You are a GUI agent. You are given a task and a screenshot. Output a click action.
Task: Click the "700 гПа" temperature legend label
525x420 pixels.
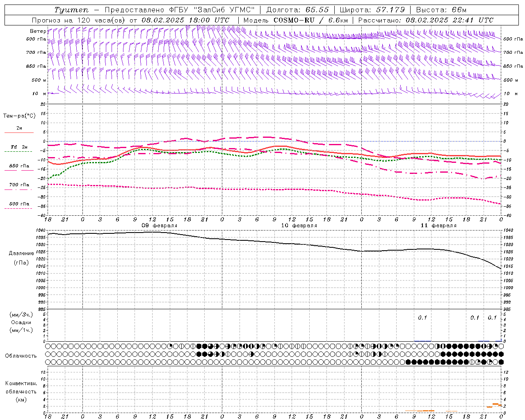click(19, 185)
